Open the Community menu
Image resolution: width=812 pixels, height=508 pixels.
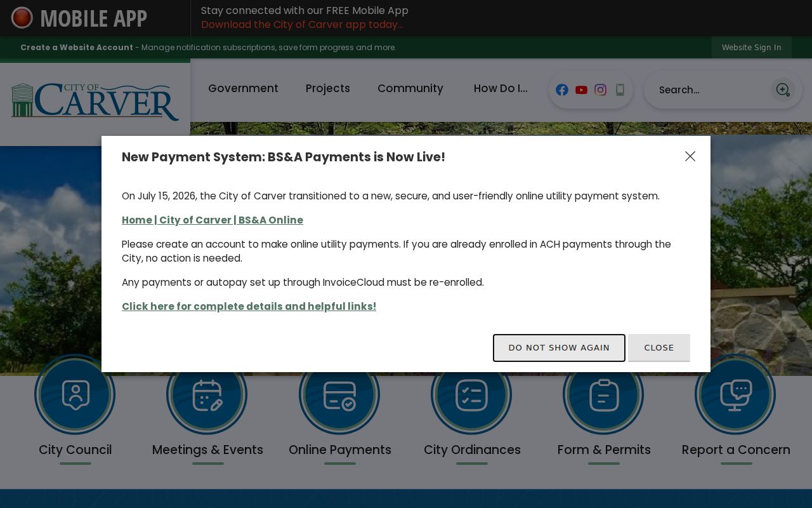[410, 88]
